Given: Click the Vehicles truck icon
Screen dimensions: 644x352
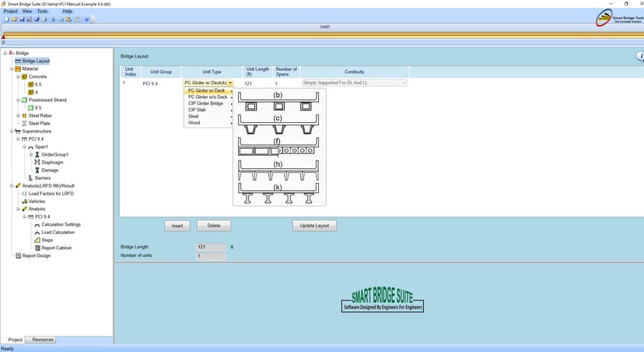Looking at the screenshot, I should coord(24,202).
